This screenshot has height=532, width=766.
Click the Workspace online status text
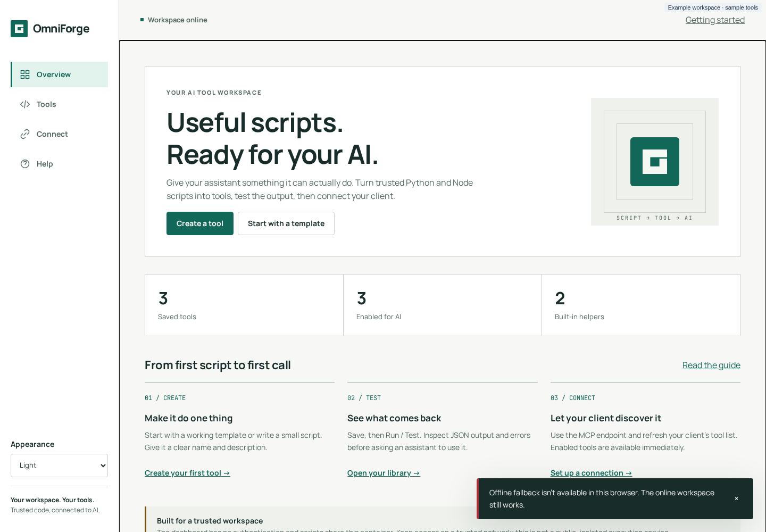178,20
